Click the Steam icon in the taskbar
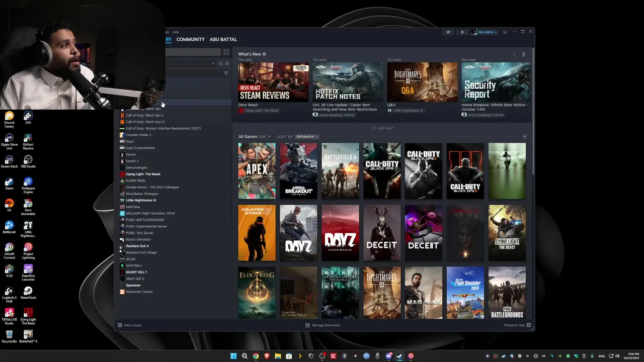The image size is (644, 362). 399,356
